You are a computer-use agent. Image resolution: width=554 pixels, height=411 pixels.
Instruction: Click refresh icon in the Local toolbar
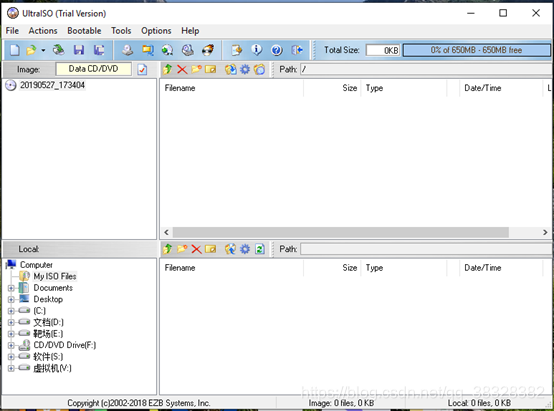click(x=260, y=249)
